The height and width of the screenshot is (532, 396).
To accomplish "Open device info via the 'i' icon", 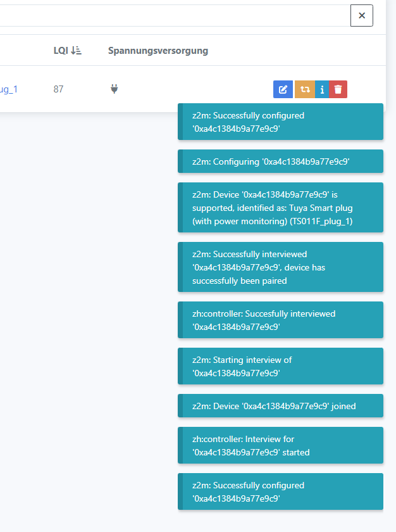I will tap(323, 89).
